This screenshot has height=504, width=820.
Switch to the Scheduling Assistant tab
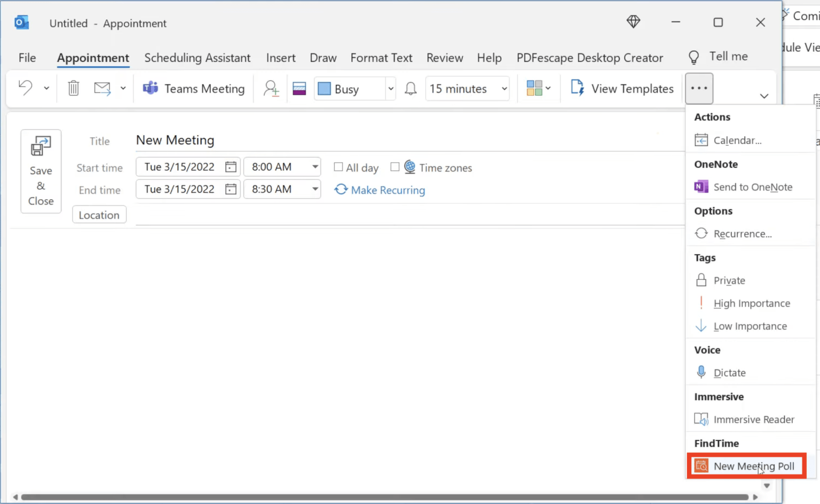197,58
